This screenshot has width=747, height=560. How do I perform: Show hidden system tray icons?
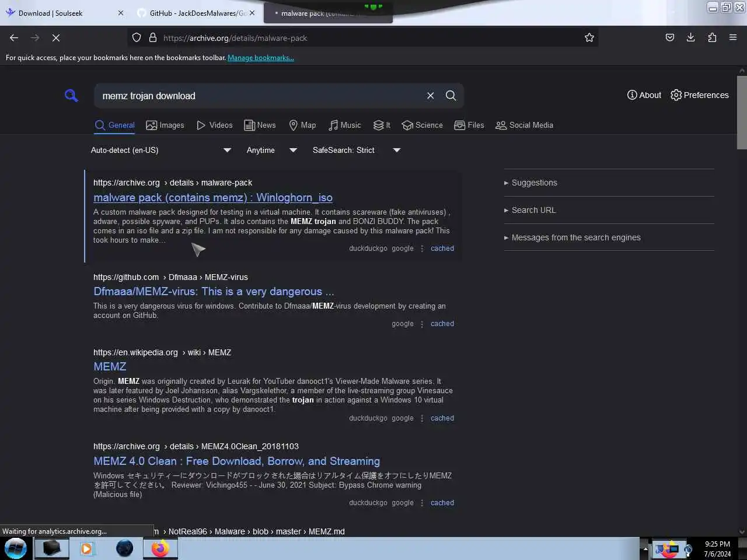tap(645, 549)
